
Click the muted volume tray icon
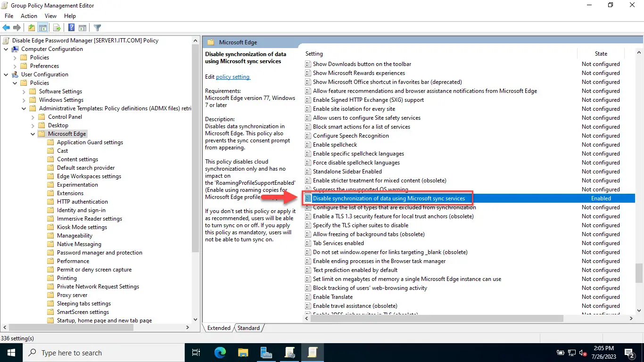pos(583,353)
